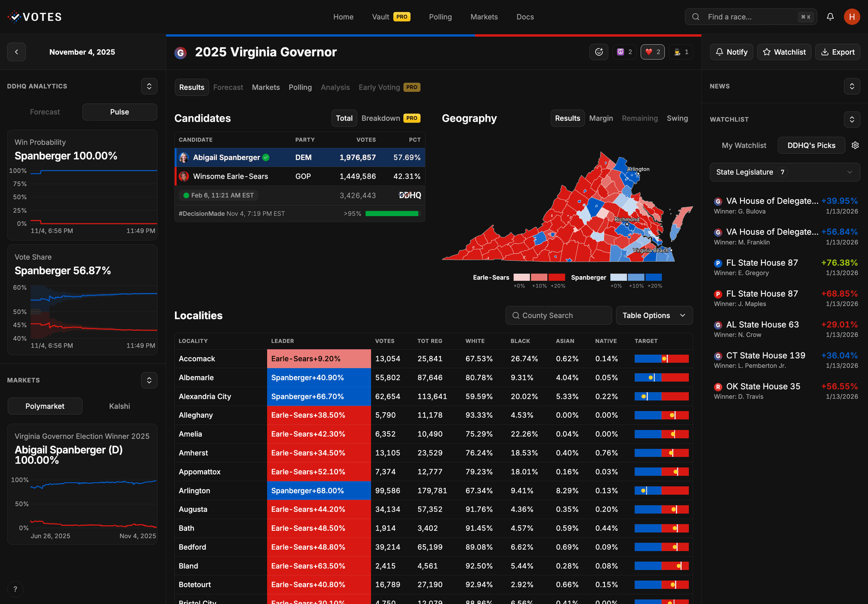868x604 pixels.
Task: Switch Geography map to Swing
Action: click(677, 118)
